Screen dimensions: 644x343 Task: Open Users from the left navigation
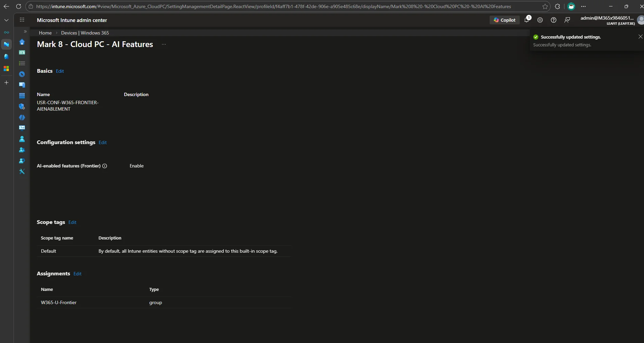[x=22, y=139]
